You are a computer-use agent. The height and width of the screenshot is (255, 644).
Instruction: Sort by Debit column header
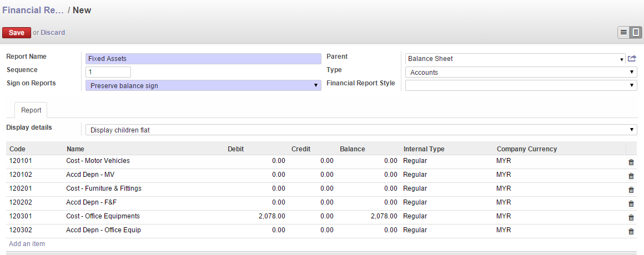coord(236,149)
